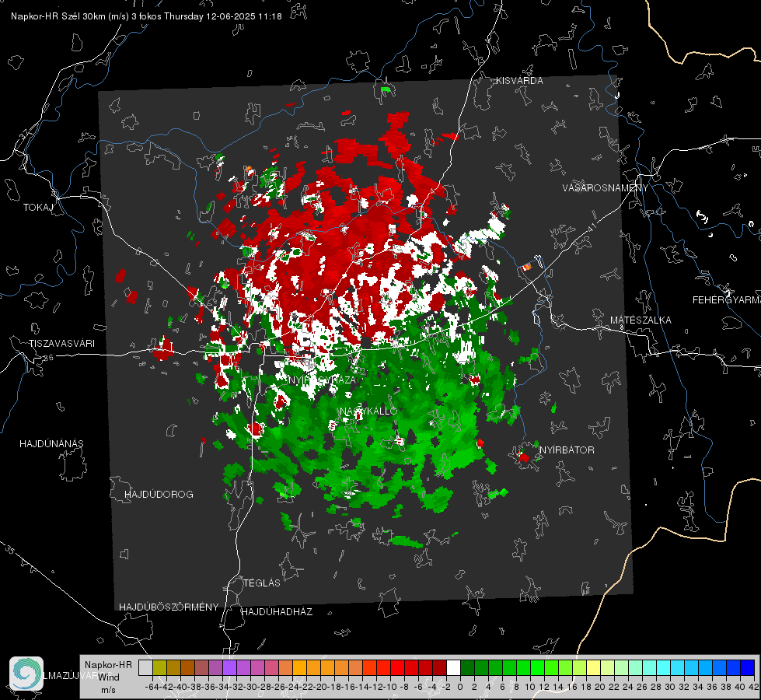Click the orange echo east of the radar center
Viewport: 761px width, 700px height.
pyautogui.click(x=527, y=267)
